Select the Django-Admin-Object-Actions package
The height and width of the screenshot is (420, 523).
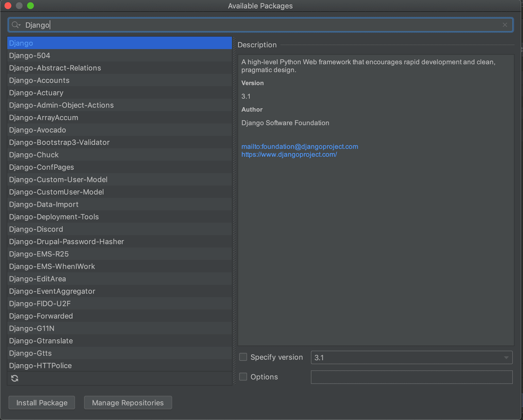(x=120, y=105)
